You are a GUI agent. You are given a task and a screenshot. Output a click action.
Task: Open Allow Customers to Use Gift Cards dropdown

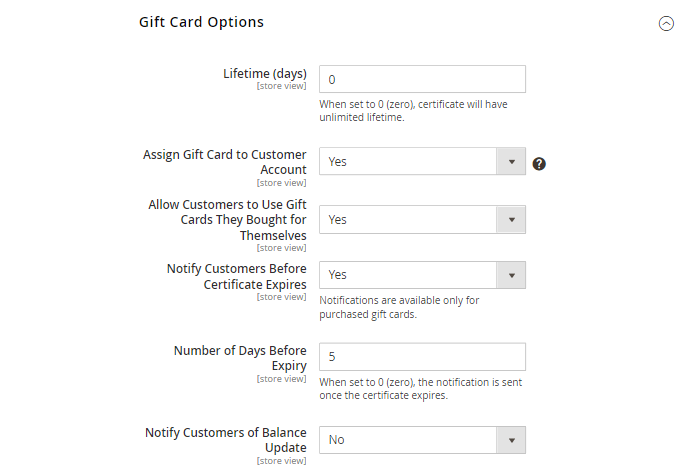tap(422, 219)
